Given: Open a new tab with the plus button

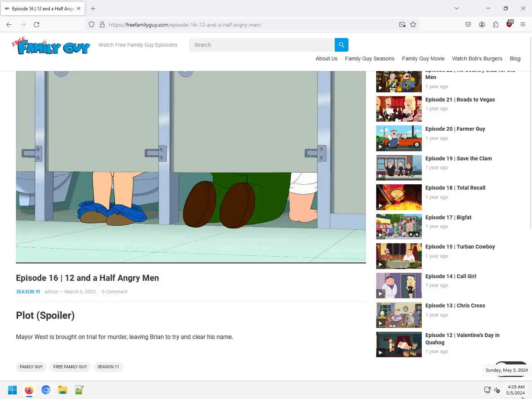Looking at the screenshot, I should 93,8.
